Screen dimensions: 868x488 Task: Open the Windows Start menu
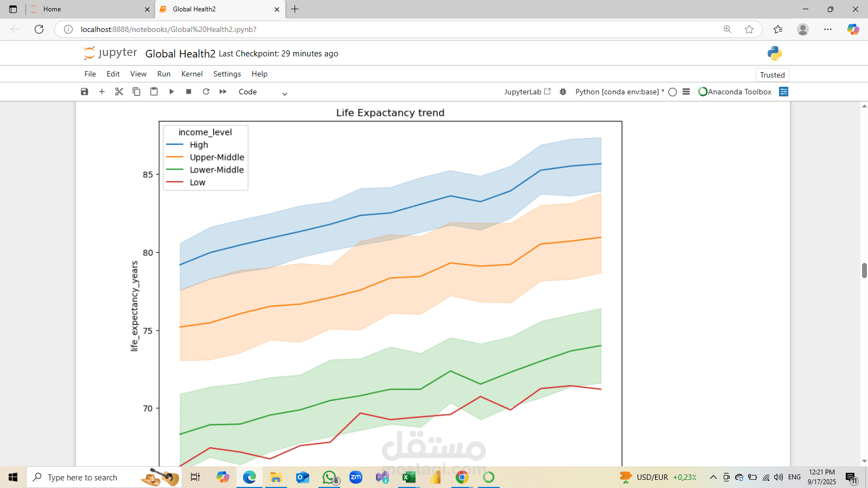[x=13, y=477]
